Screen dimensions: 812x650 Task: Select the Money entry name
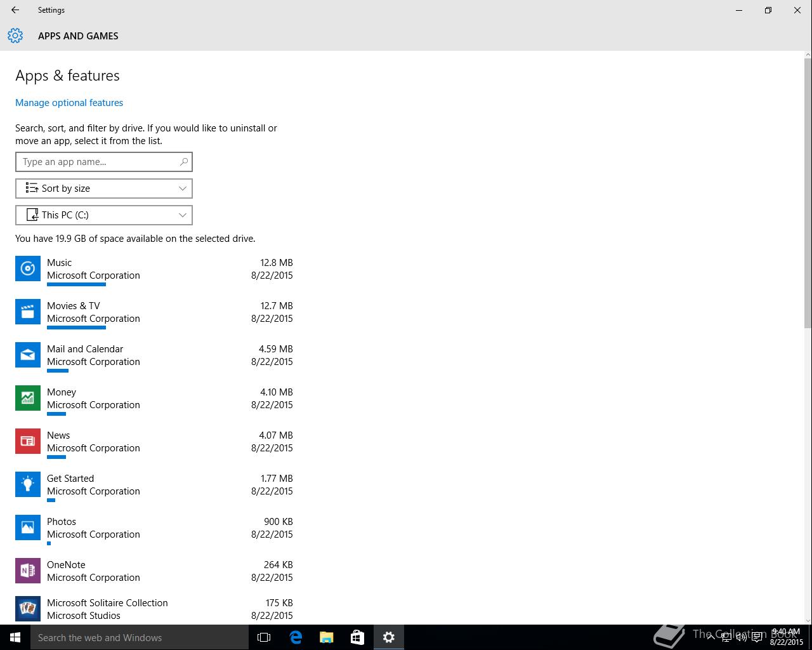point(62,392)
